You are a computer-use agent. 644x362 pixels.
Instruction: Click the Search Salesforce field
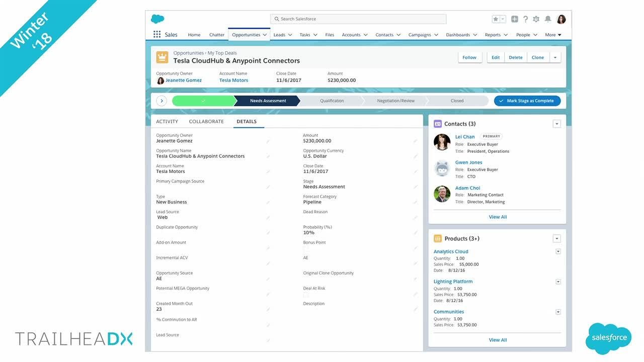[358, 19]
